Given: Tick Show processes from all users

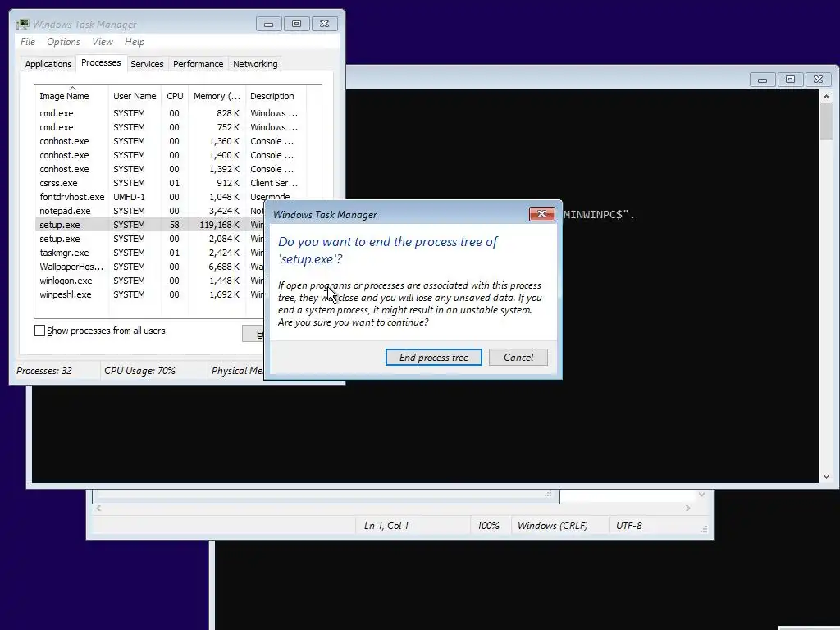Looking at the screenshot, I should coord(39,331).
